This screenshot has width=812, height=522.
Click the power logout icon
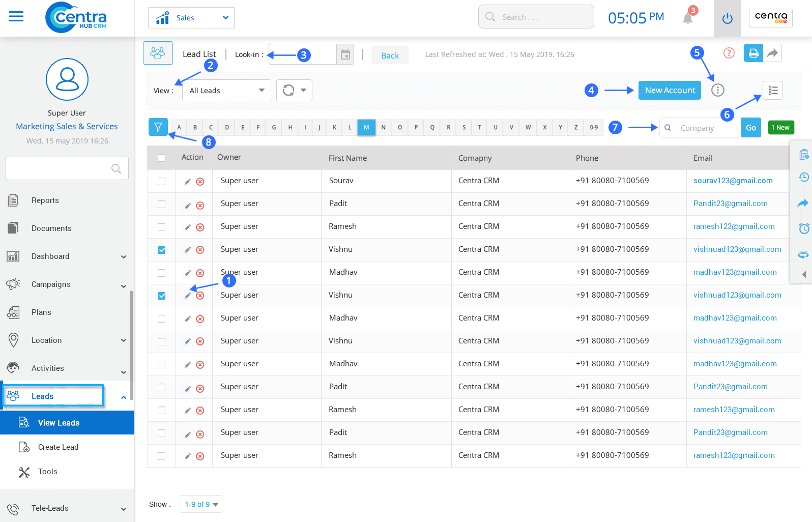pos(727,19)
